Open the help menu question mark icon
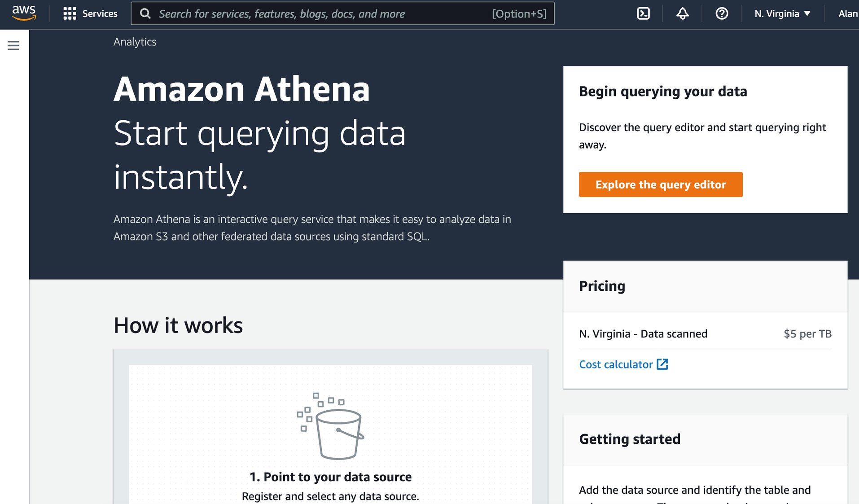 721,13
